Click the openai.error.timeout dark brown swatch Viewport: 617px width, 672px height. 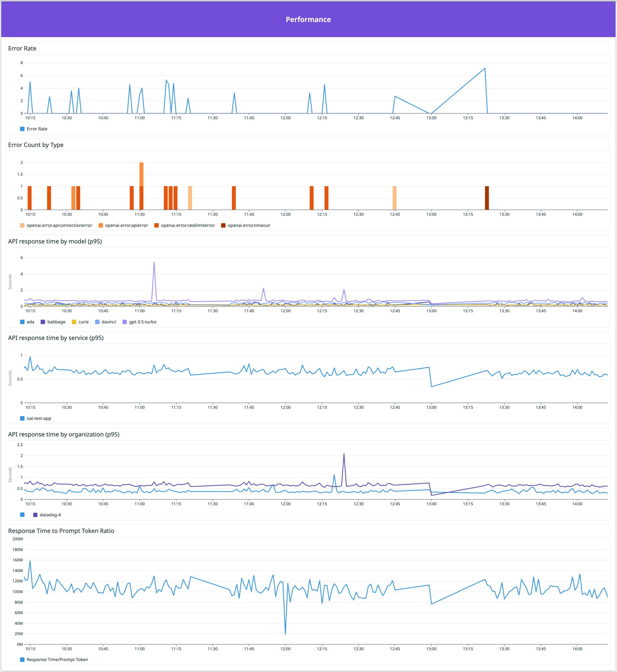223,225
